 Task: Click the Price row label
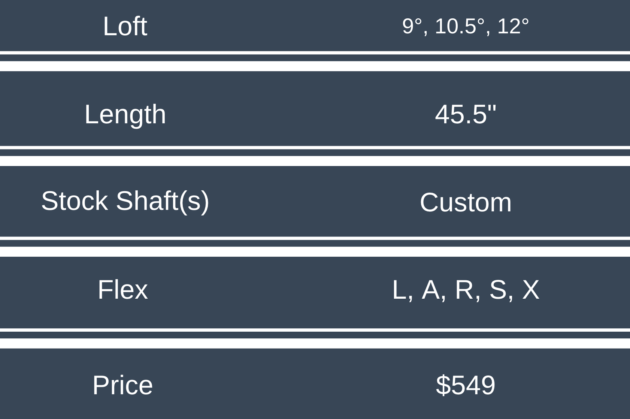tap(123, 385)
